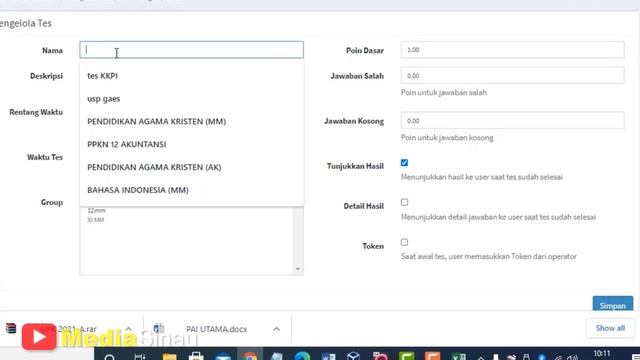
Task: Click the RAR archive icon in downloads bar
Action: (x=11, y=328)
